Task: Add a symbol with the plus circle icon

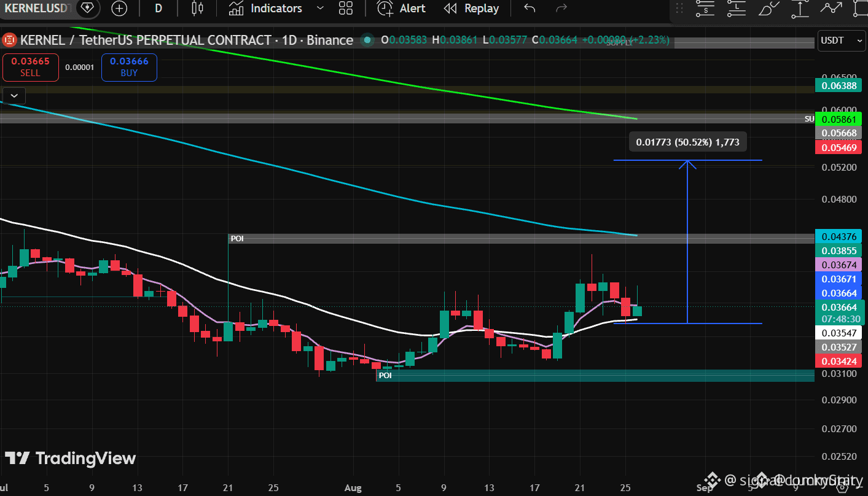Action: pyautogui.click(x=119, y=9)
